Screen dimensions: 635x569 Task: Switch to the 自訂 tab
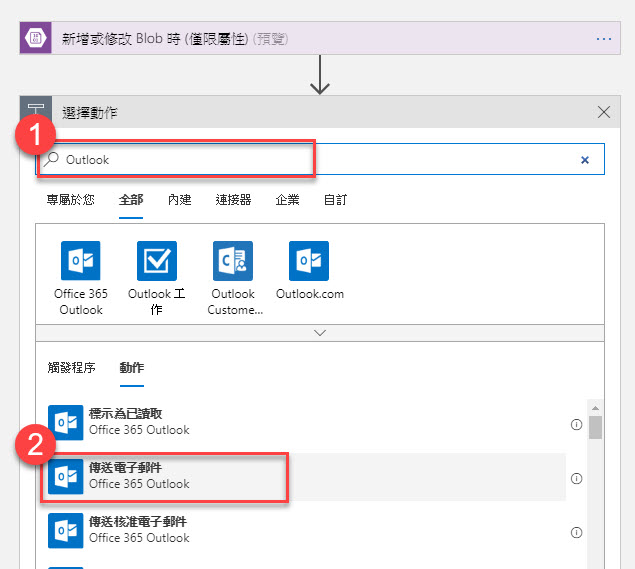tap(335, 200)
